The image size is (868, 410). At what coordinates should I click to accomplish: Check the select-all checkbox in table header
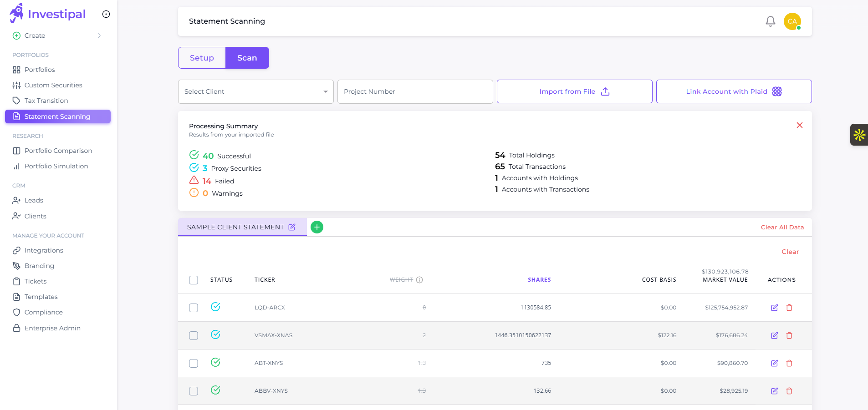click(193, 280)
